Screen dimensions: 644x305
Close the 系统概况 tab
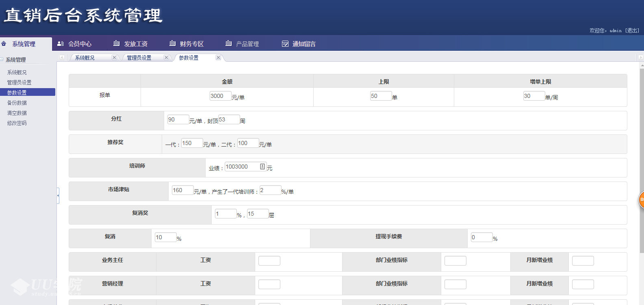114,57
